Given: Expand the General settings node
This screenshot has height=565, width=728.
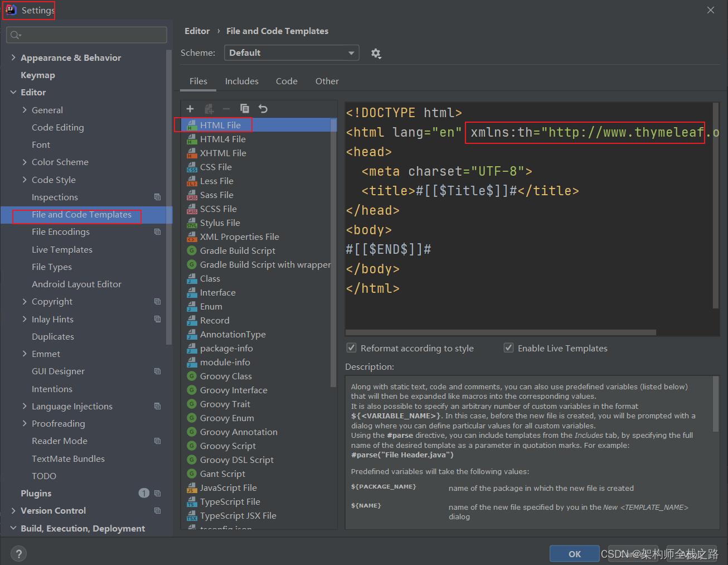Looking at the screenshot, I should (x=25, y=110).
